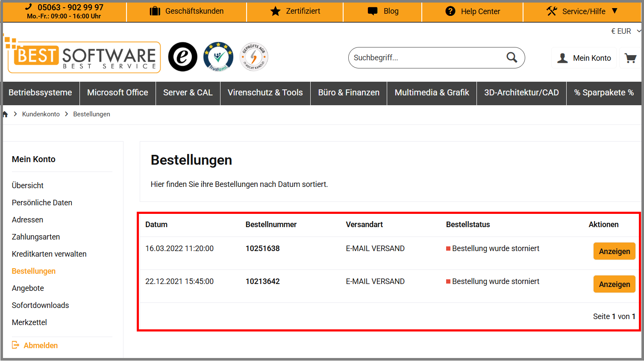644x361 pixels.
Task: Click the Zertifiziert link
Action: [x=303, y=11]
